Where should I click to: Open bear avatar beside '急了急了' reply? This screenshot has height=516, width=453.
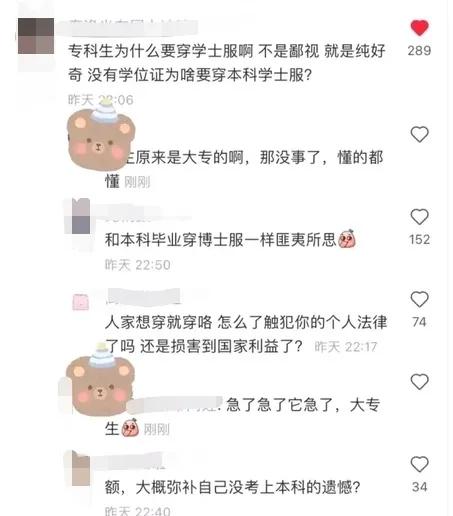[100, 382]
